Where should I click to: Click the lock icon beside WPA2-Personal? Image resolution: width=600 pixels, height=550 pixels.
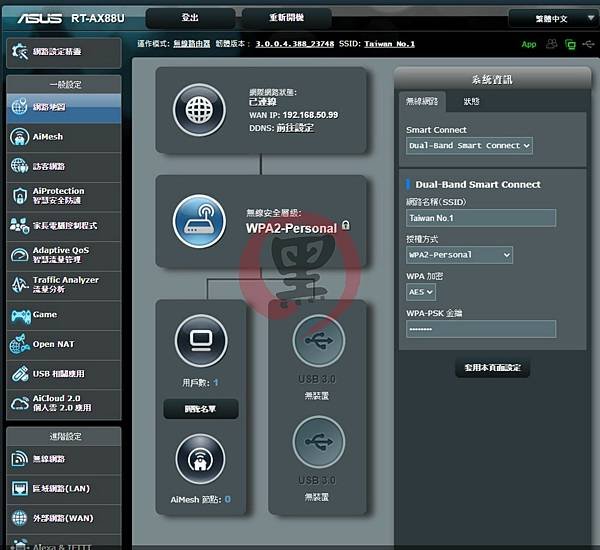346,225
